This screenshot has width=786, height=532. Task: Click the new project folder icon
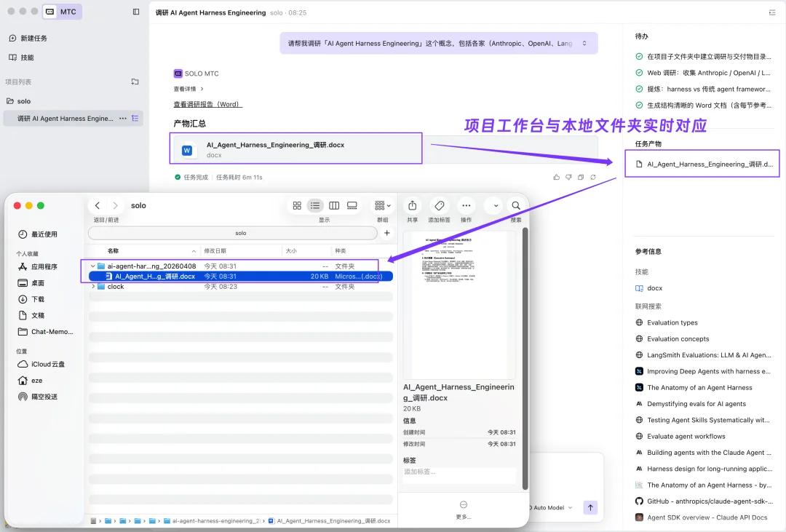pos(135,82)
